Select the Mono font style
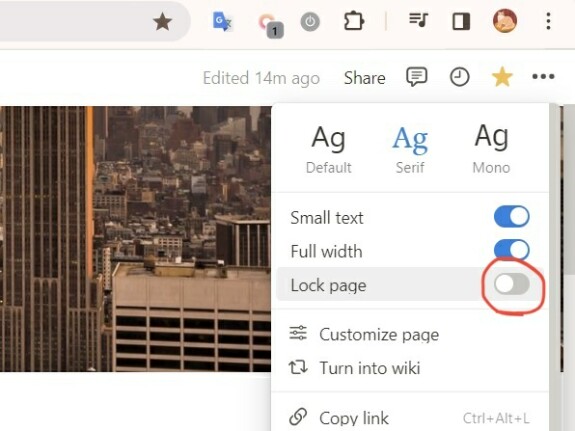 491,149
